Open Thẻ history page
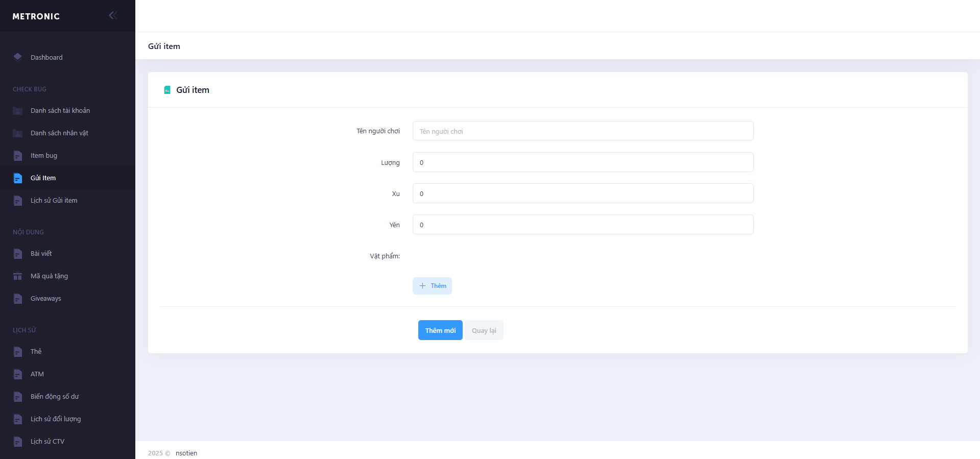 click(67, 351)
